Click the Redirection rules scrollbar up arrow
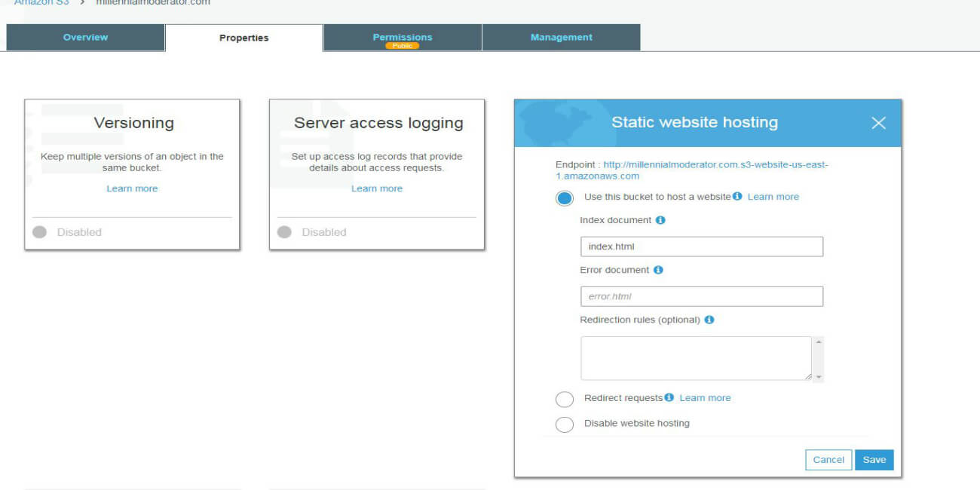Screen dimensions: 980x490 tap(819, 342)
